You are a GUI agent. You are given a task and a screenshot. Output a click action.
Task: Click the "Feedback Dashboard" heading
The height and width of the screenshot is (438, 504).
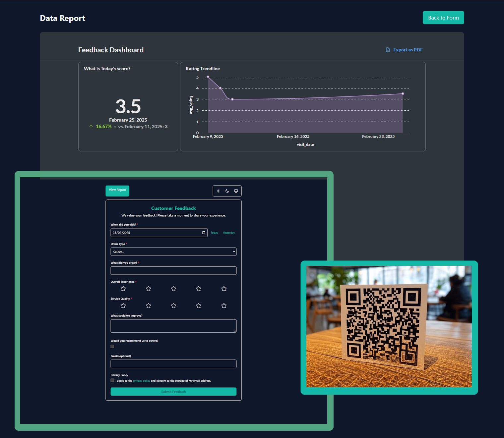pos(111,50)
